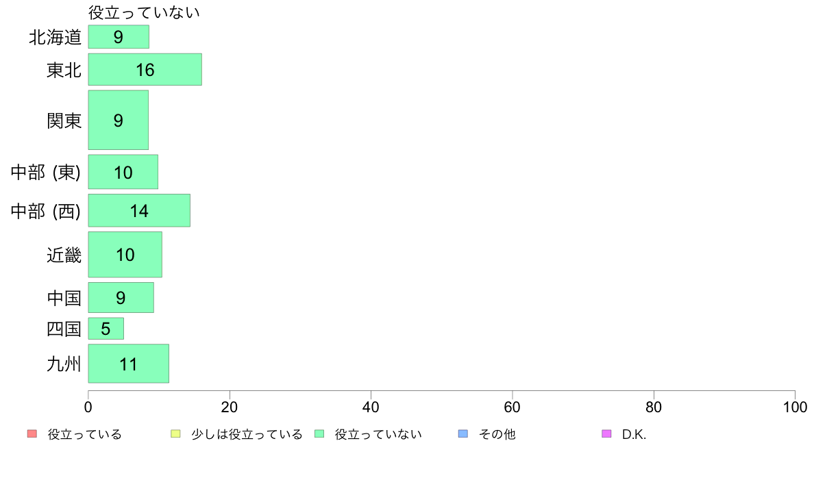Click the 九州 bar showing 11
814x504 pixels.
point(129,364)
